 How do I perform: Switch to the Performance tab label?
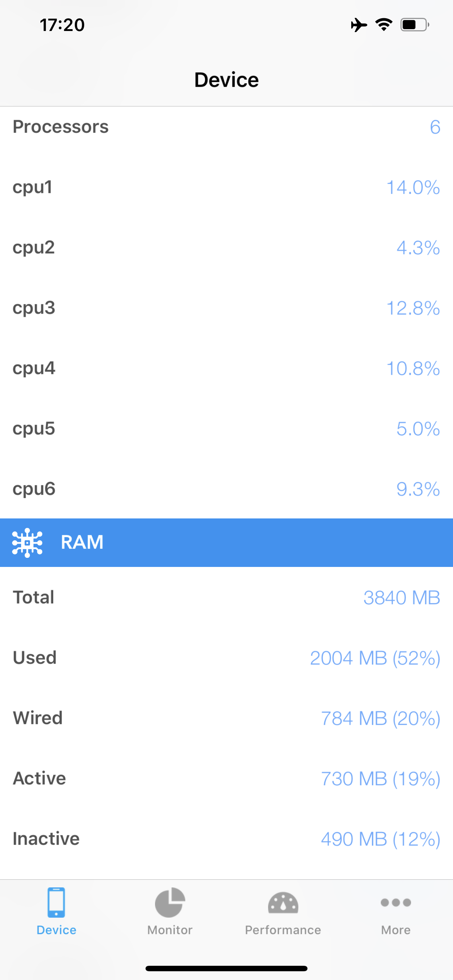pyautogui.click(x=283, y=930)
